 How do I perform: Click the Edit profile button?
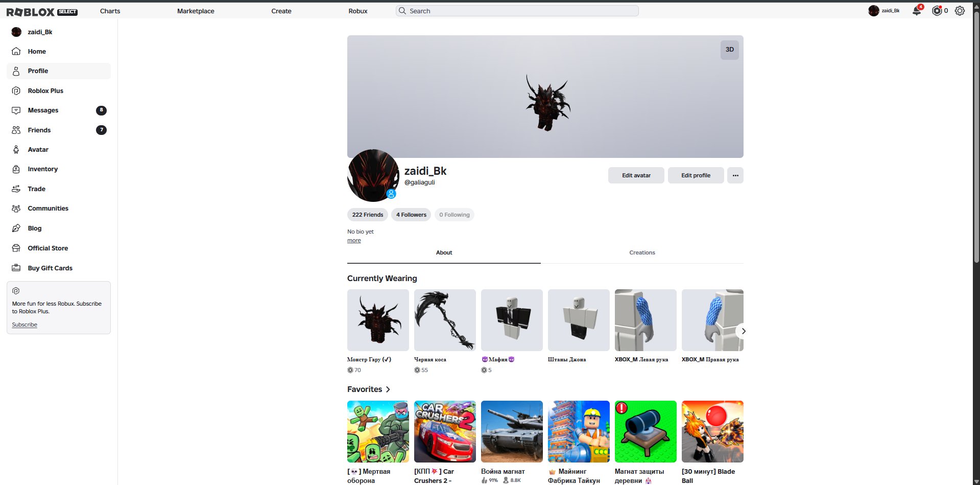click(x=696, y=175)
